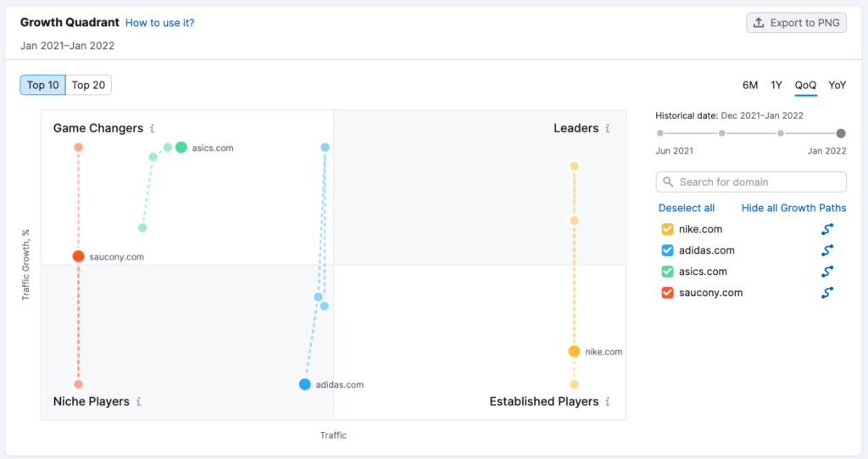868x459 pixels.
Task: Switch to the 6M period tab
Action: pos(750,85)
